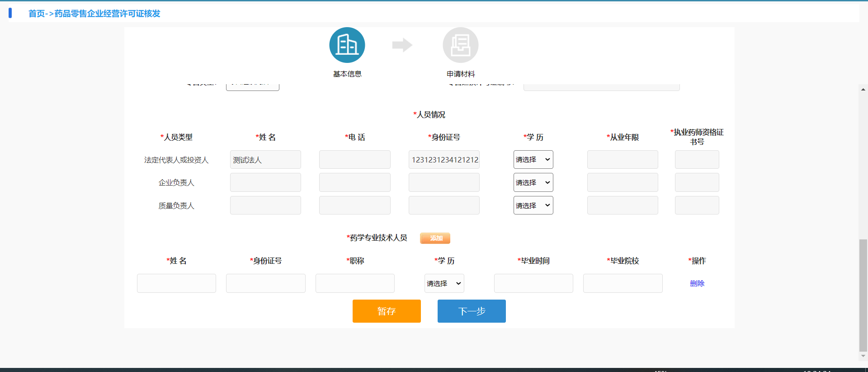Click the 暂存 save button
Screen dimensions: 868x372
tap(387, 311)
